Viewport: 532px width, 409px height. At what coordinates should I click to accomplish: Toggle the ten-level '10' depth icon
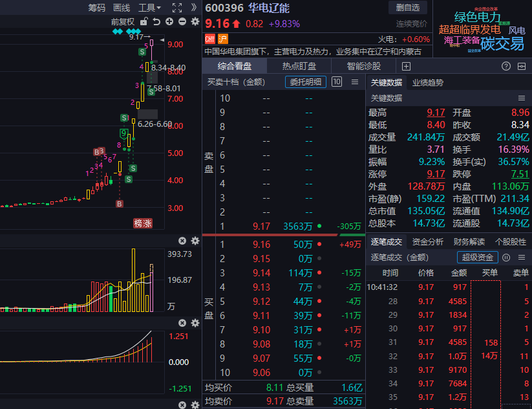(337, 82)
